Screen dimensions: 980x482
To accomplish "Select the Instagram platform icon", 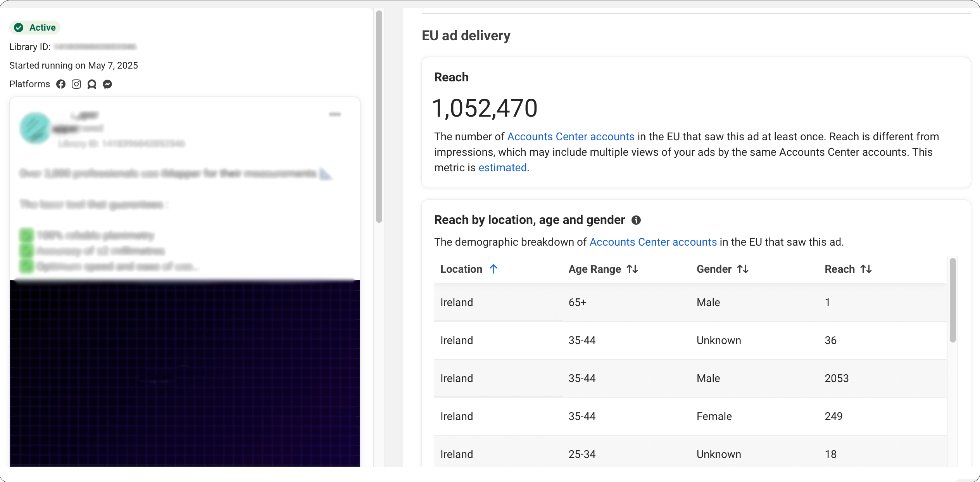I will pos(76,84).
